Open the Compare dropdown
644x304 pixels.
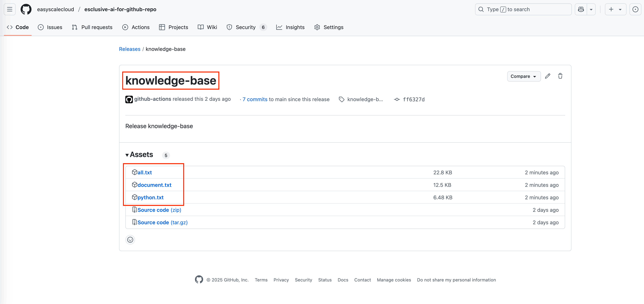point(523,76)
